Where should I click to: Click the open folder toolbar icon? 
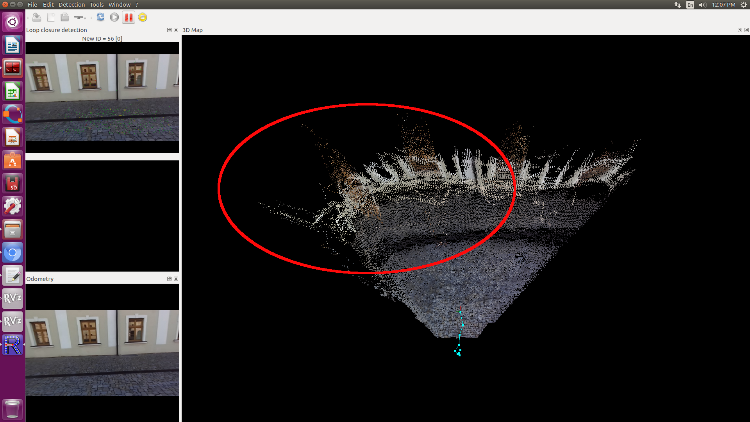[64, 17]
